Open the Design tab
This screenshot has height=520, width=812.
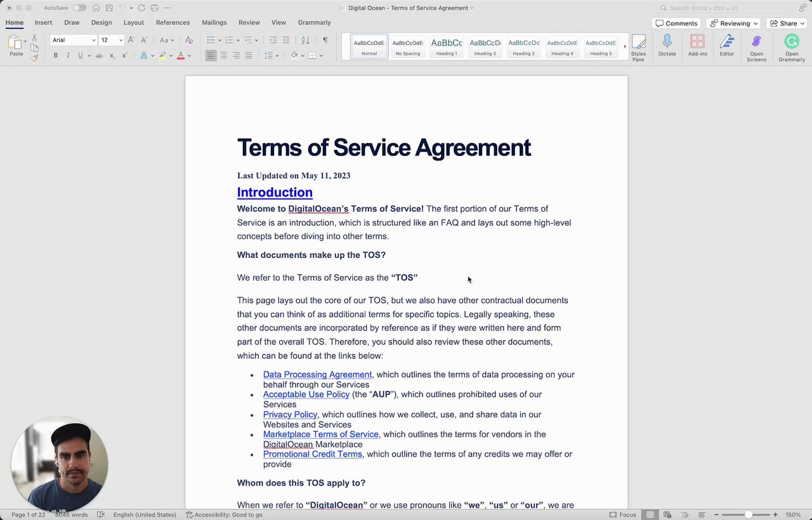coord(101,22)
